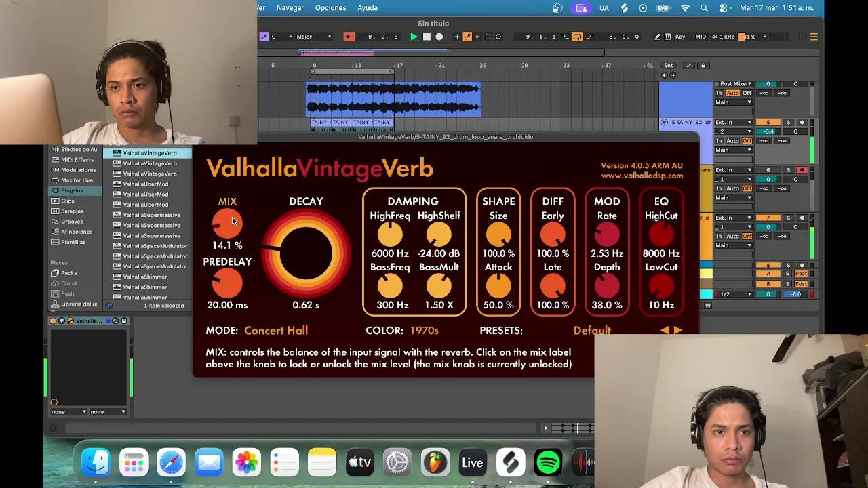Open the Default presets menu
This screenshot has height=488, width=868.
coord(592,331)
